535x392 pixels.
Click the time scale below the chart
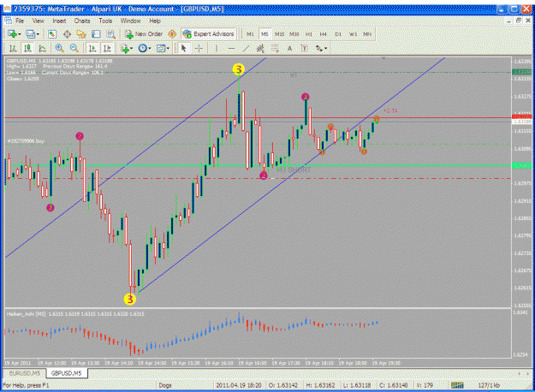pos(258,363)
